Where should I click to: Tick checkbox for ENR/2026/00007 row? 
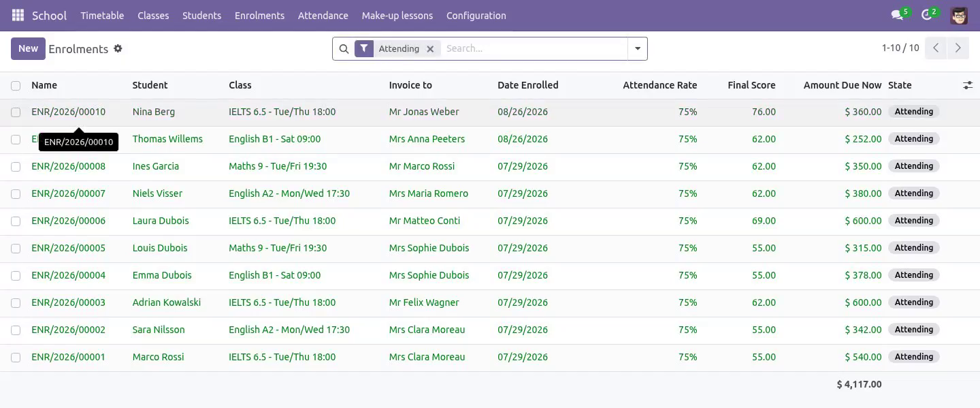(x=16, y=194)
